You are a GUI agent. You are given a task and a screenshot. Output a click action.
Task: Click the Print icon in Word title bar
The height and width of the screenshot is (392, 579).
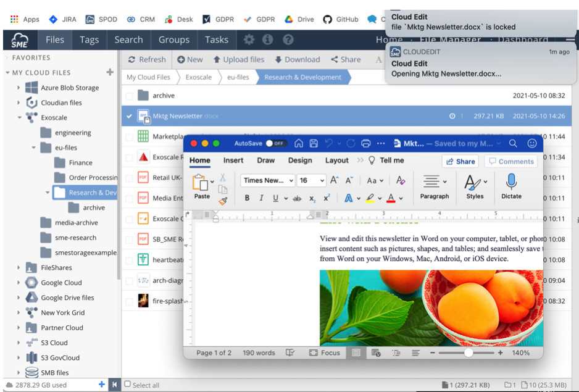point(365,143)
